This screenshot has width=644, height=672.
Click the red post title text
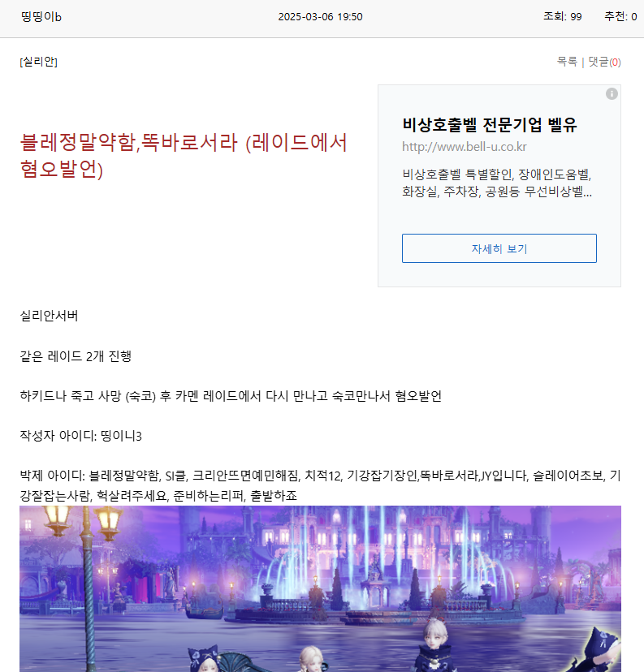(x=184, y=155)
